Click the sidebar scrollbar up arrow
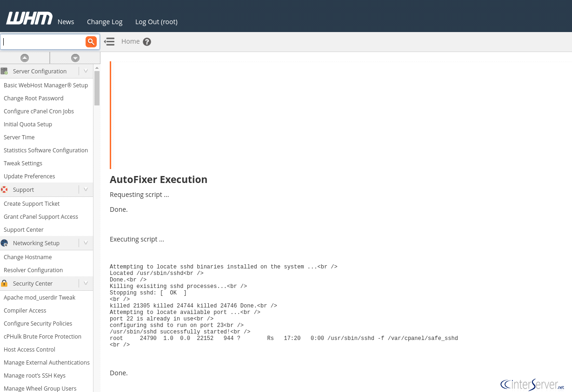 click(97, 68)
